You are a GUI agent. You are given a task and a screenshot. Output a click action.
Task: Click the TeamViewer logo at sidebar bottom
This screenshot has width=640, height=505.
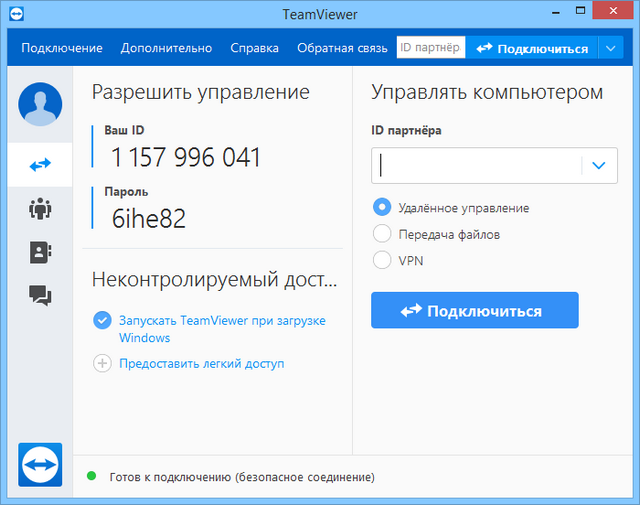click(40, 465)
